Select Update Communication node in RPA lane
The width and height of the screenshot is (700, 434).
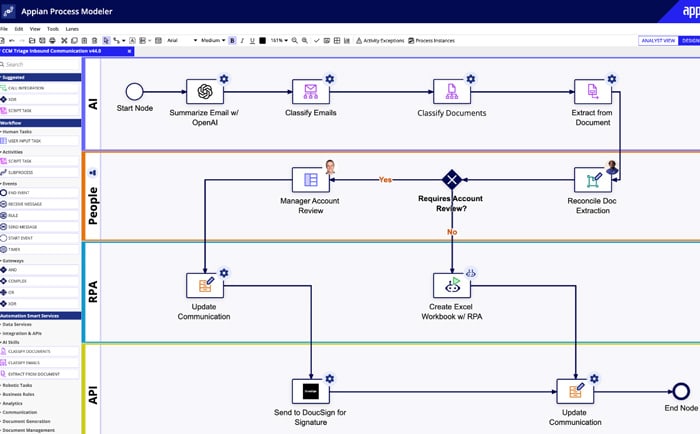coord(205,285)
